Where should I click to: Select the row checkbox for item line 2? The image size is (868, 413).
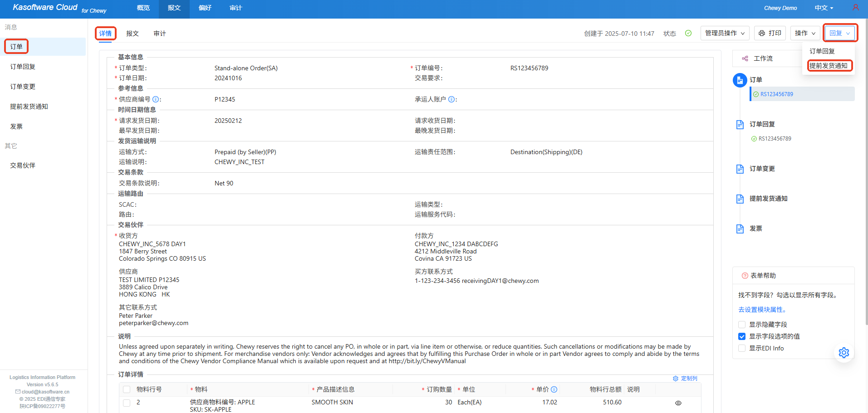pyautogui.click(x=127, y=403)
